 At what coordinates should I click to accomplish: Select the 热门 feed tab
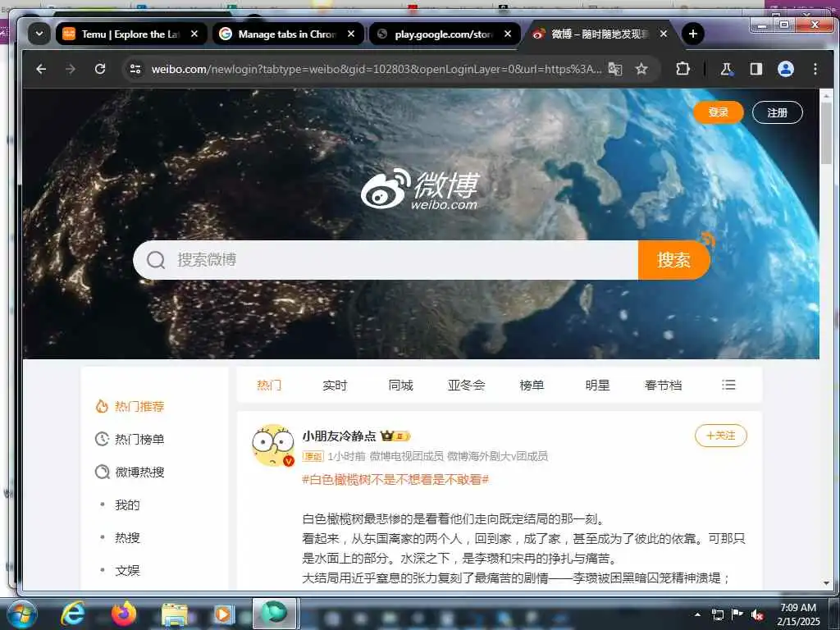coord(269,386)
